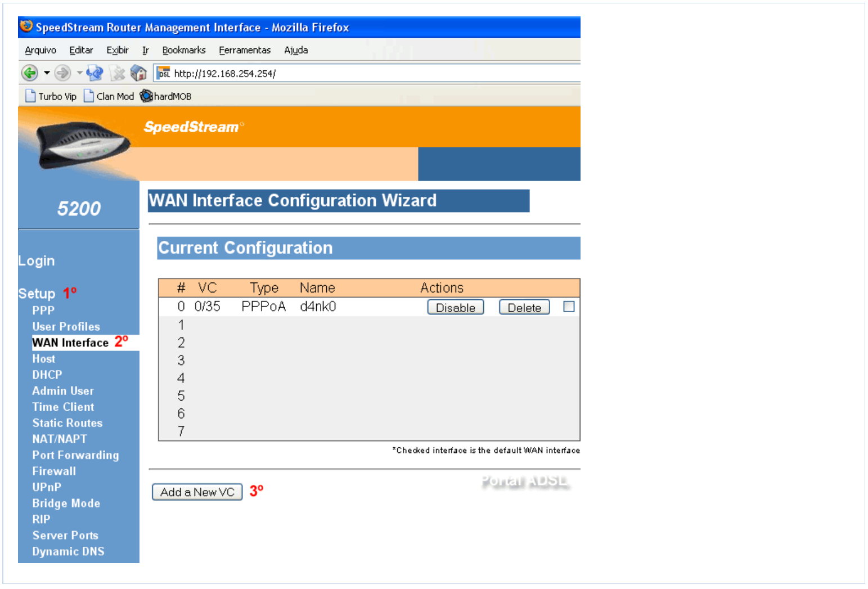868x589 pixels.
Task: Click the "Current Configuration" heading
Action: tap(245, 248)
